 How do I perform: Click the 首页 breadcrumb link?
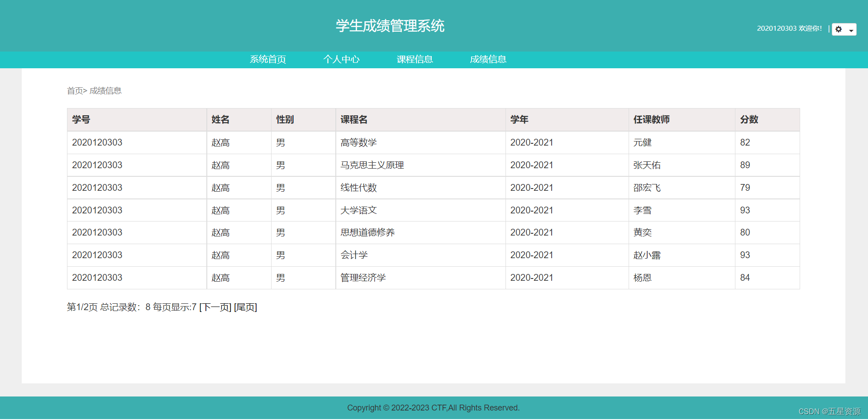coord(75,91)
